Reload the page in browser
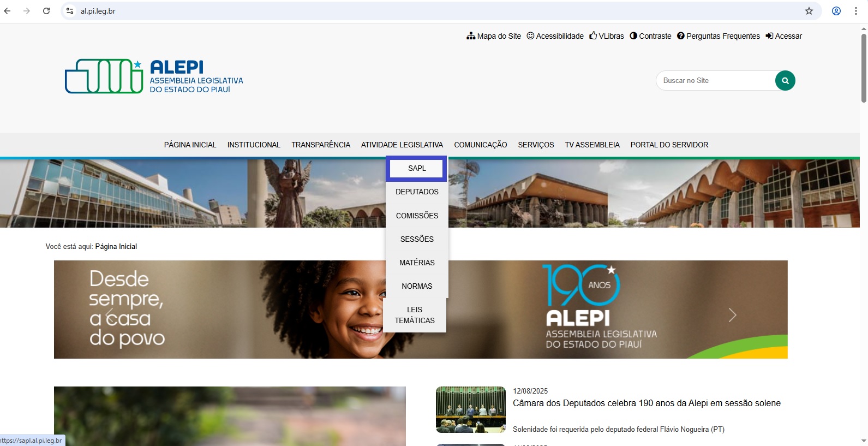The height and width of the screenshot is (446, 868). point(46,11)
